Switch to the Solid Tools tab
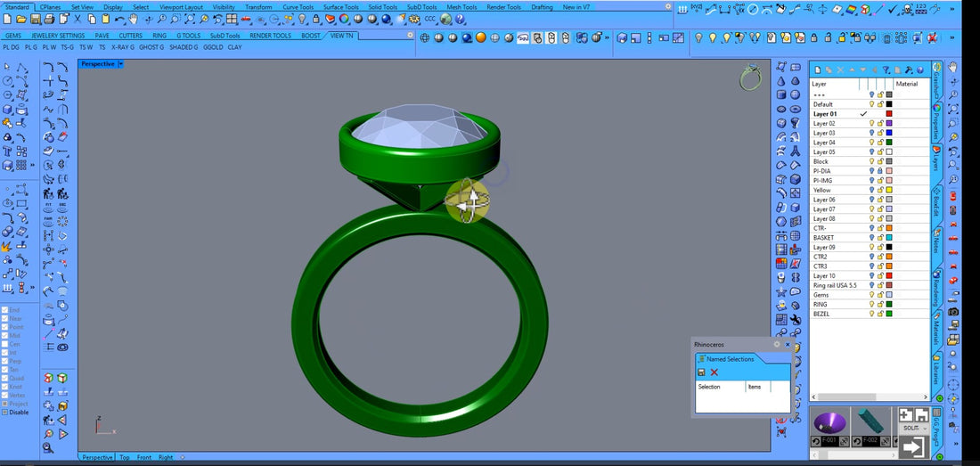 pos(382,7)
